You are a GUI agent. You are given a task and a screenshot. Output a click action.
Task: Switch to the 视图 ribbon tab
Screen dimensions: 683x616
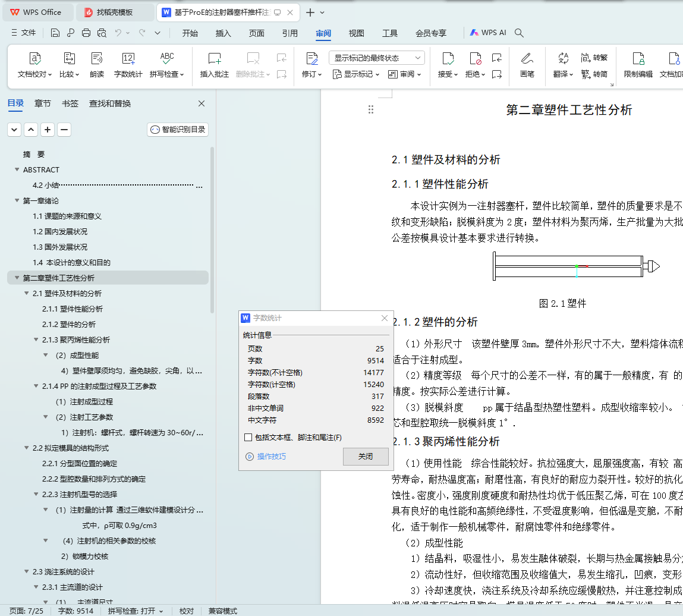(356, 33)
